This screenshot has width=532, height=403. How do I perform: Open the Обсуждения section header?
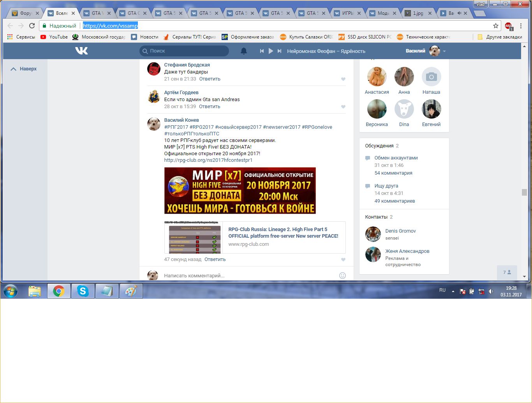click(x=379, y=146)
